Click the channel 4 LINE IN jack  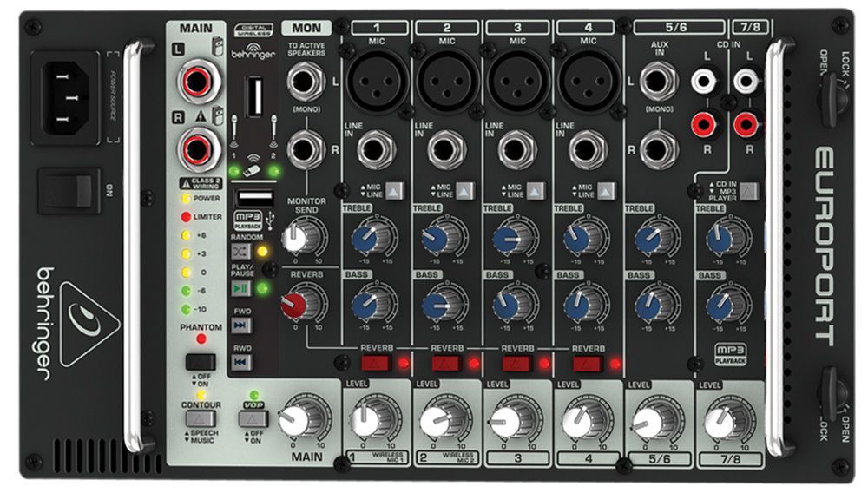pyautogui.click(x=589, y=149)
